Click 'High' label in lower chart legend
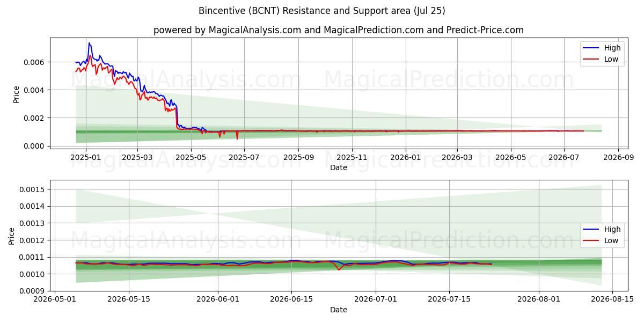 coord(612,229)
